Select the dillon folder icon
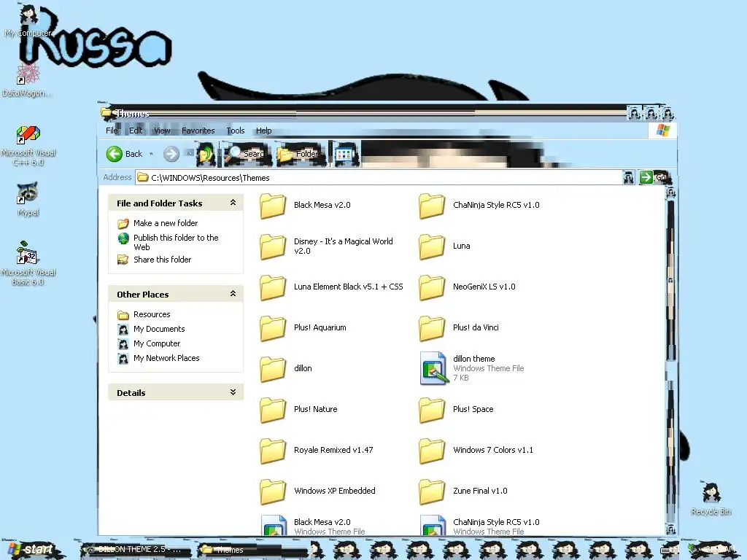The height and width of the screenshot is (560, 747). coord(273,369)
